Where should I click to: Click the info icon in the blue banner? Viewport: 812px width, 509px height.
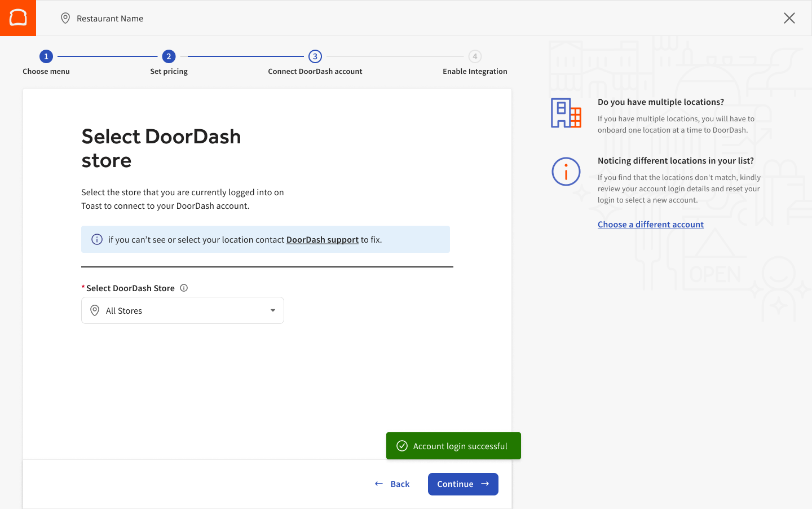[96, 239]
